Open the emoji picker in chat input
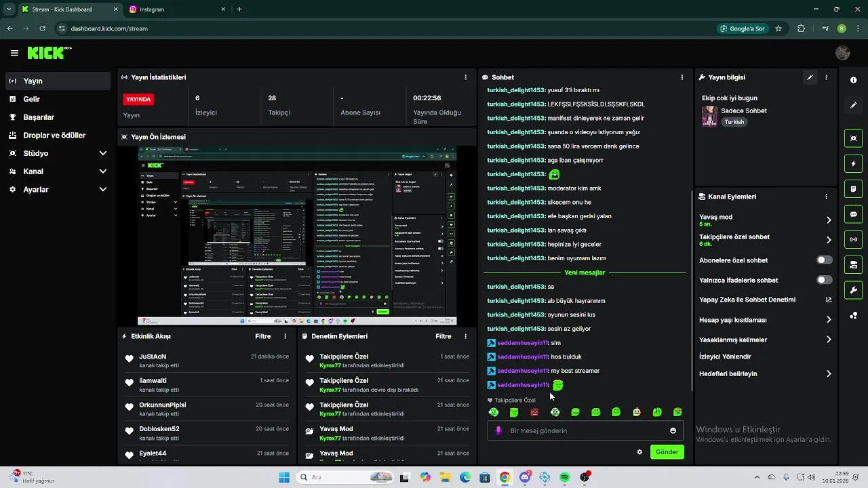This screenshot has width=868, height=488. point(673,430)
